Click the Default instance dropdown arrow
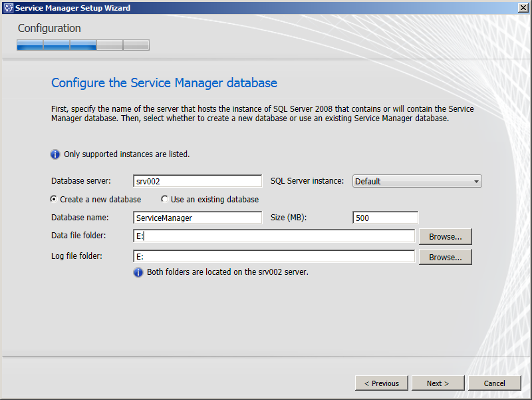This screenshot has height=400, width=532. tap(476, 182)
